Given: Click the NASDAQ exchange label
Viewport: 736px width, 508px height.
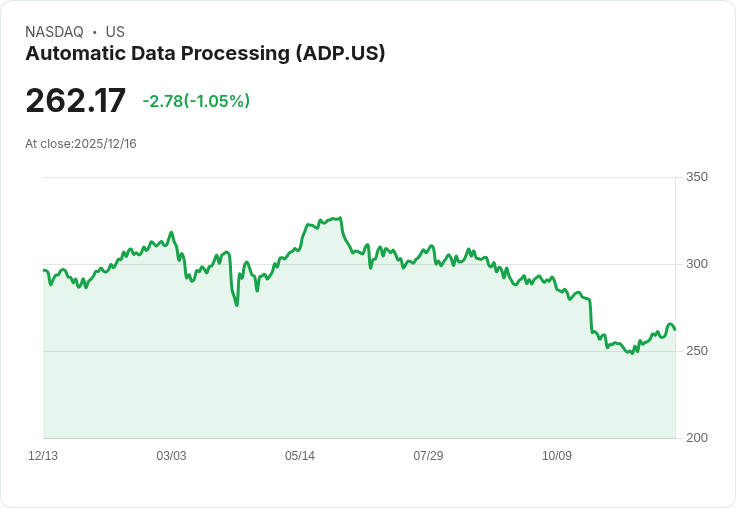Looking at the screenshot, I should point(54,32).
